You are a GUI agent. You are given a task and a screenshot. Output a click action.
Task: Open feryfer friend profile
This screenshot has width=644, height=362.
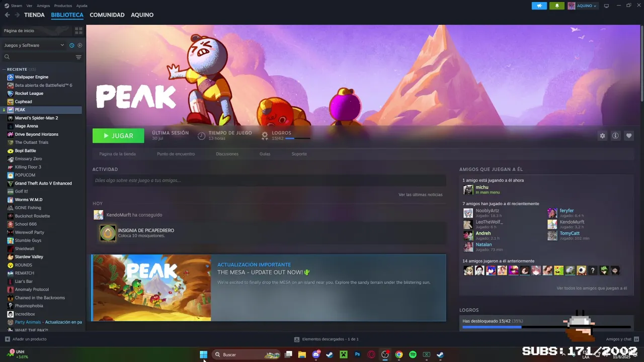[x=567, y=211]
